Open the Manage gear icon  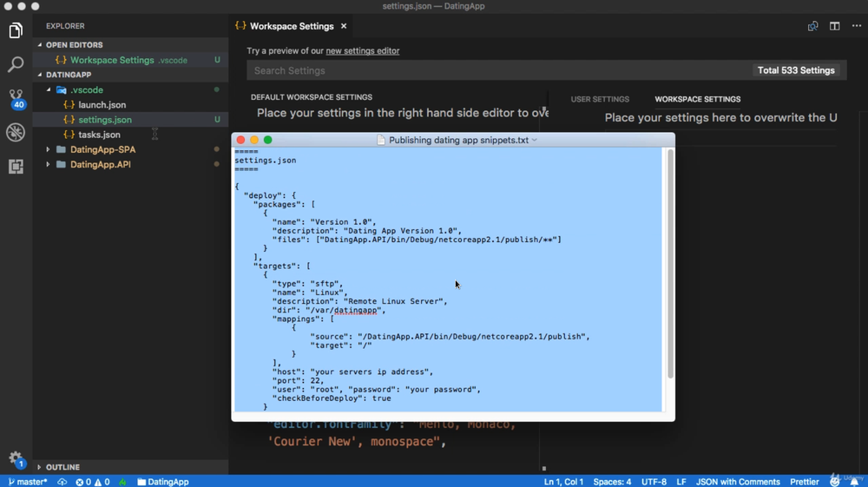[x=16, y=458]
